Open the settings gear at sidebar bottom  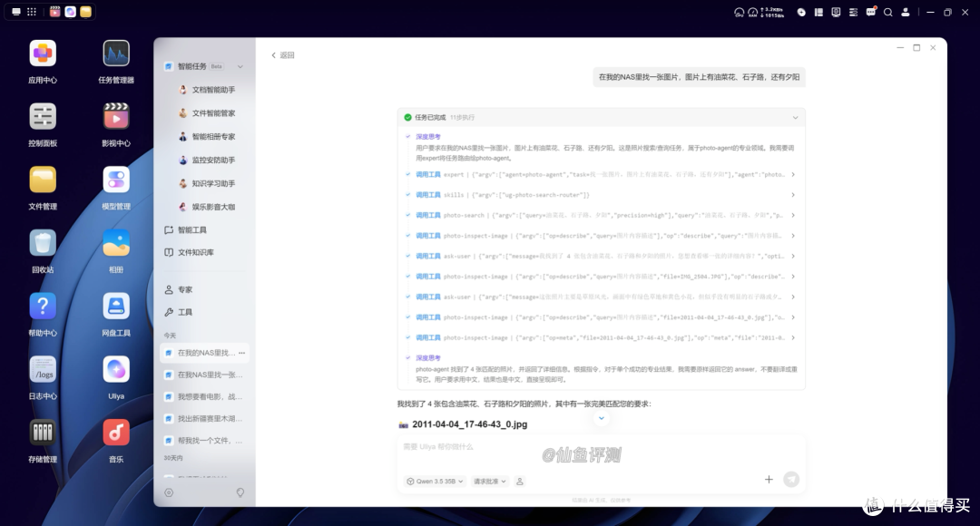point(169,492)
